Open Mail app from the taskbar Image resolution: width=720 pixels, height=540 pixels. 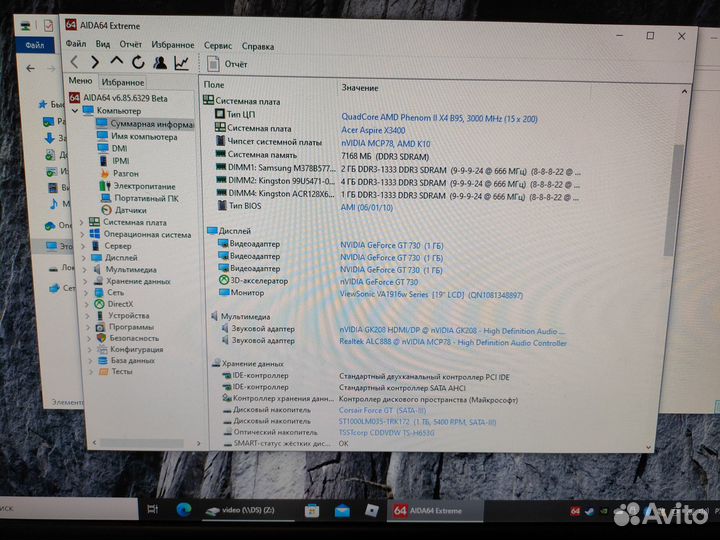pos(342,511)
